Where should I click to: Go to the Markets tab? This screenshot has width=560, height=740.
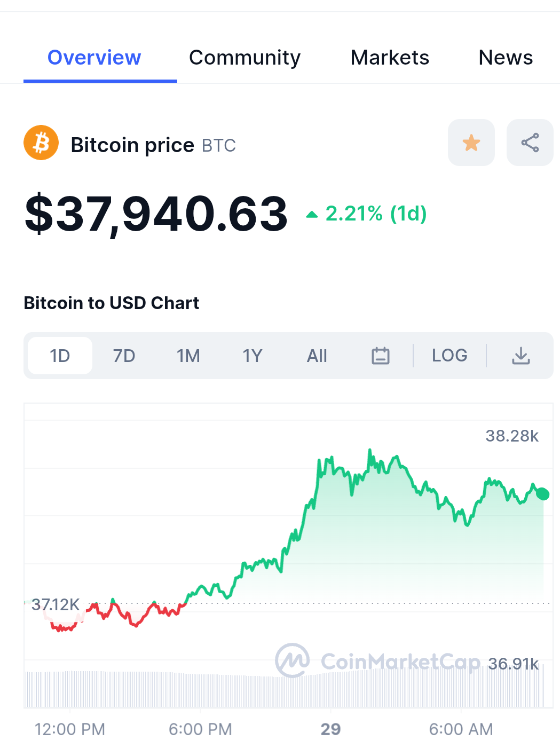coord(390,58)
